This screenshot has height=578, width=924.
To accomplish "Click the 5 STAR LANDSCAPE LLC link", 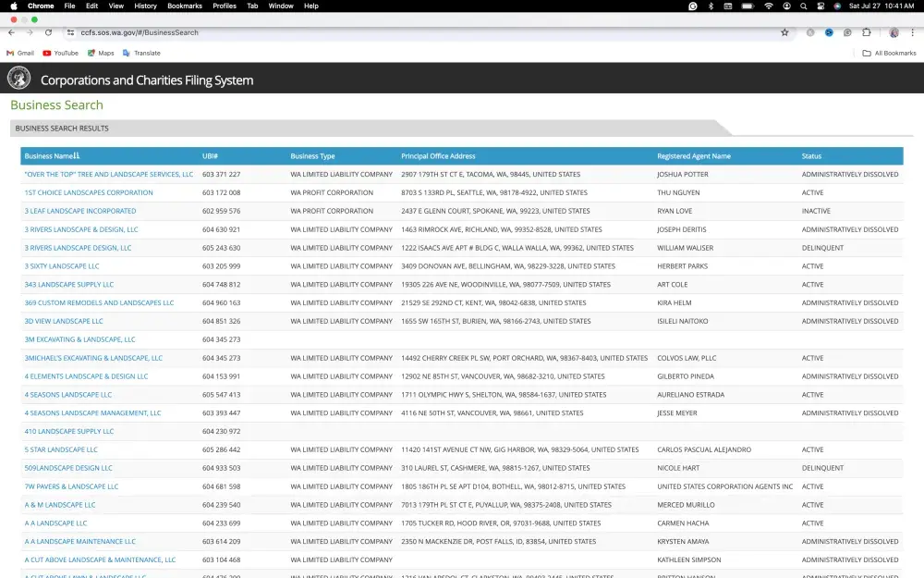I will pos(61,449).
